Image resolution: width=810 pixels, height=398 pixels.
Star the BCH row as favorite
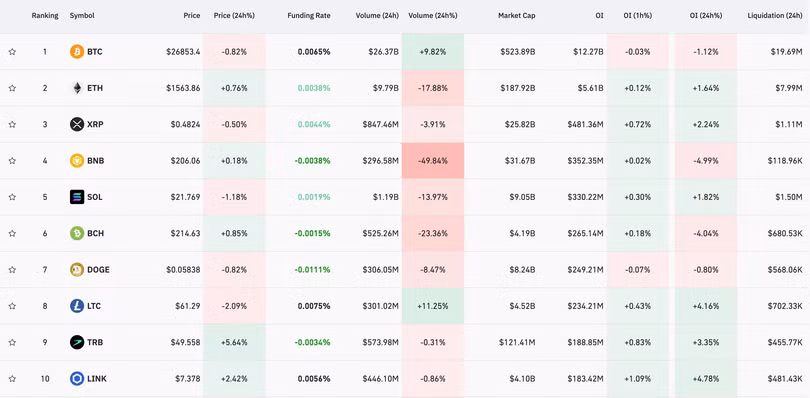tap(12, 234)
